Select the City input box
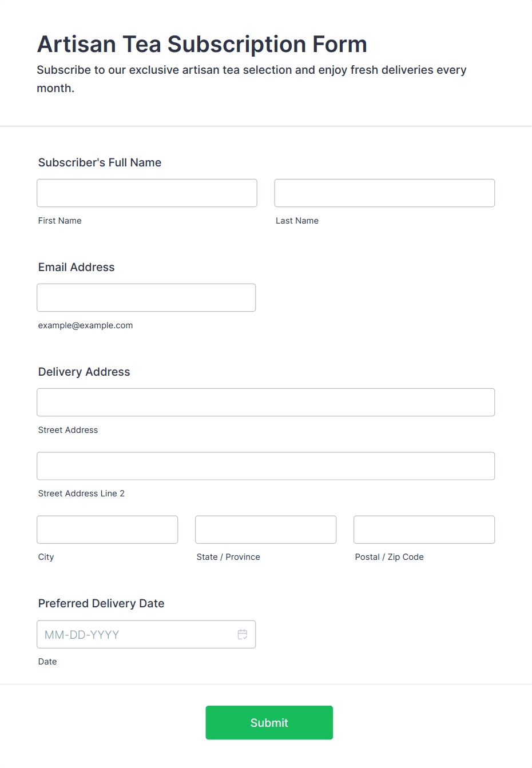This screenshot has height=768, width=532. tap(108, 530)
